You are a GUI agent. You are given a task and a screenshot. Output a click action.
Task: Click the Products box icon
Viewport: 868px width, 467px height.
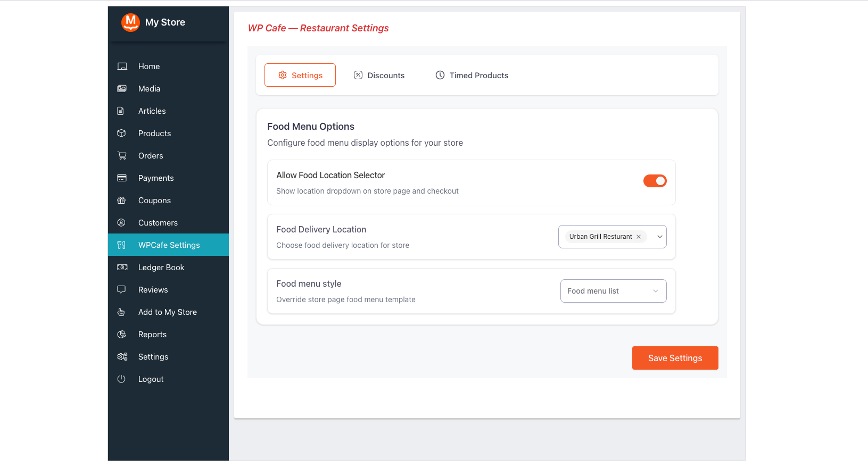tap(121, 134)
